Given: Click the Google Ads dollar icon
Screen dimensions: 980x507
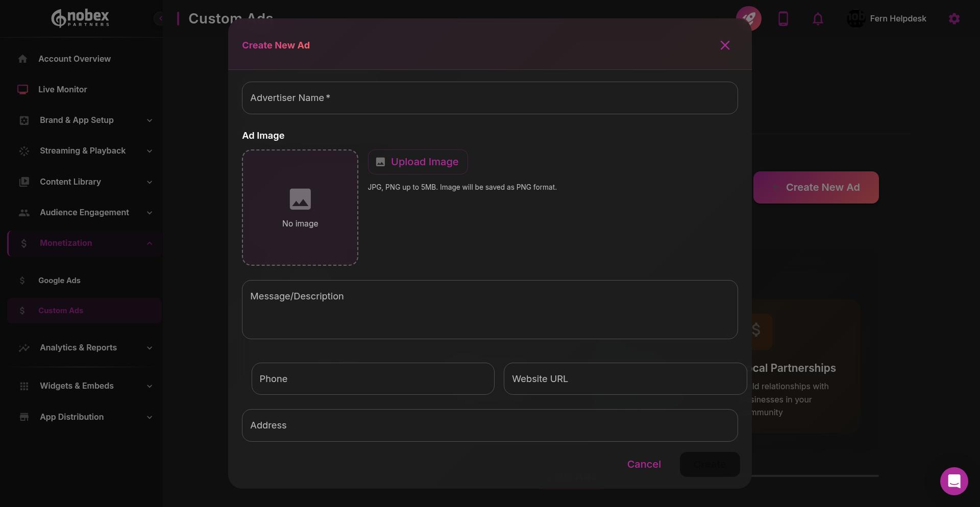Looking at the screenshot, I should click(x=22, y=280).
